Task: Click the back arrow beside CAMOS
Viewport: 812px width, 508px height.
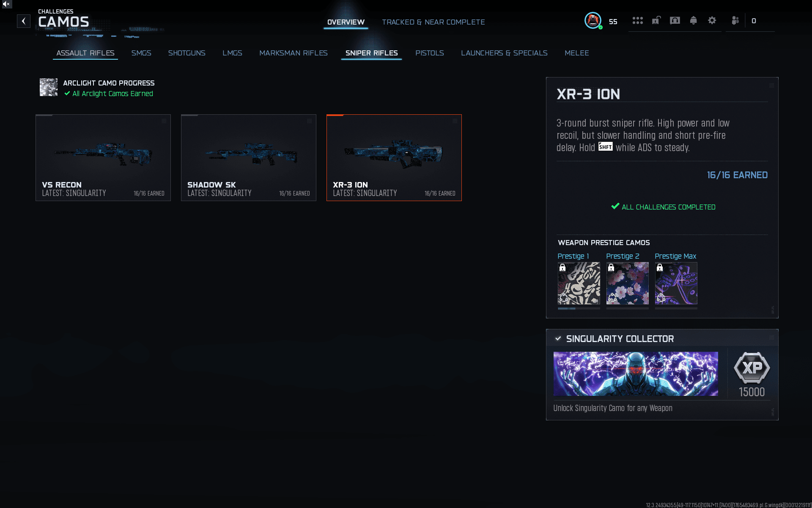Action: [24, 21]
